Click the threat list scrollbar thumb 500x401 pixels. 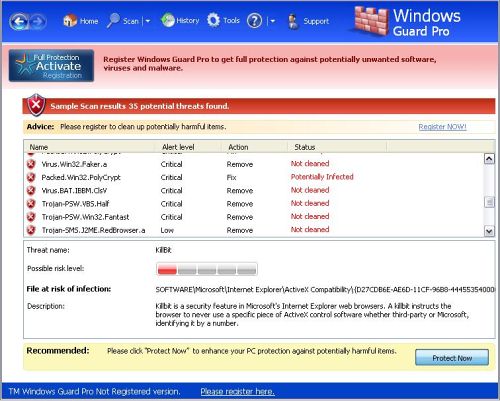click(489, 202)
